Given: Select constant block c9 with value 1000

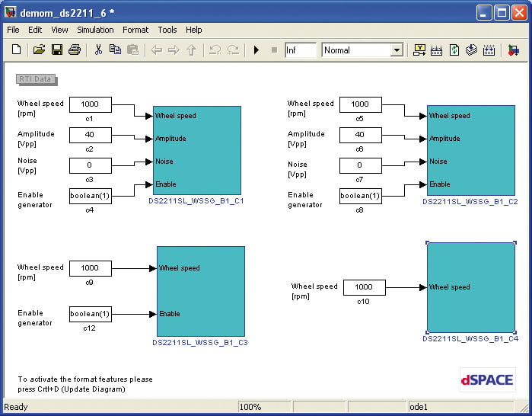Looking at the screenshot, I should [91, 268].
